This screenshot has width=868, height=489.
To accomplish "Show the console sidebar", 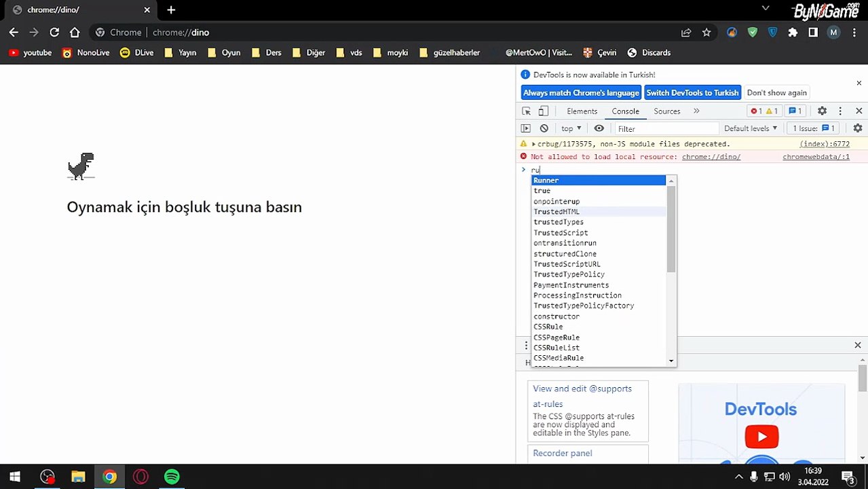I will pos(526,128).
